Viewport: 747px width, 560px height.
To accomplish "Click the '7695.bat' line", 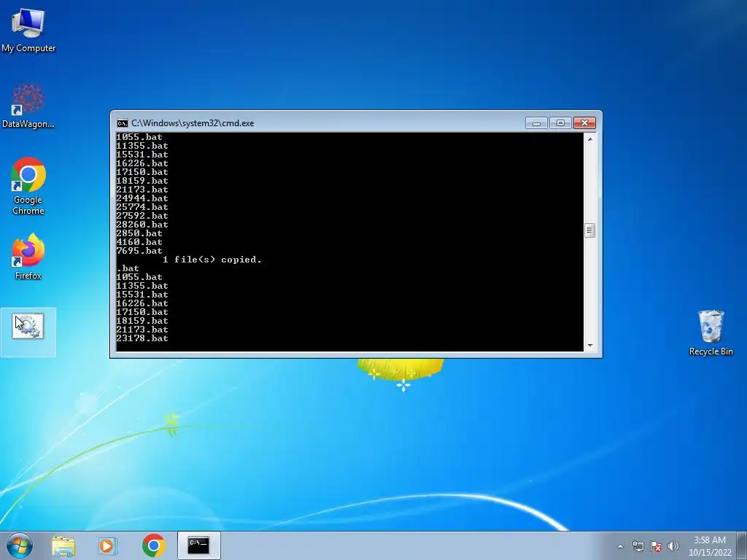I will coord(139,251).
